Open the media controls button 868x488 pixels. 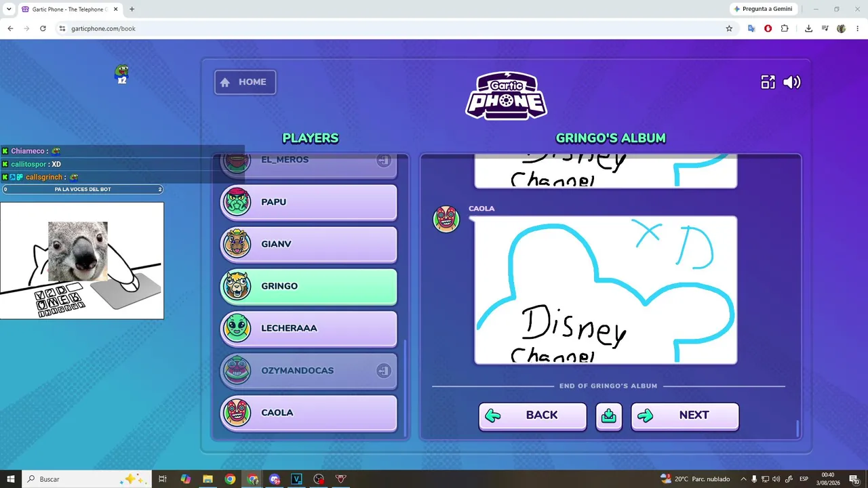coord(825,28)
